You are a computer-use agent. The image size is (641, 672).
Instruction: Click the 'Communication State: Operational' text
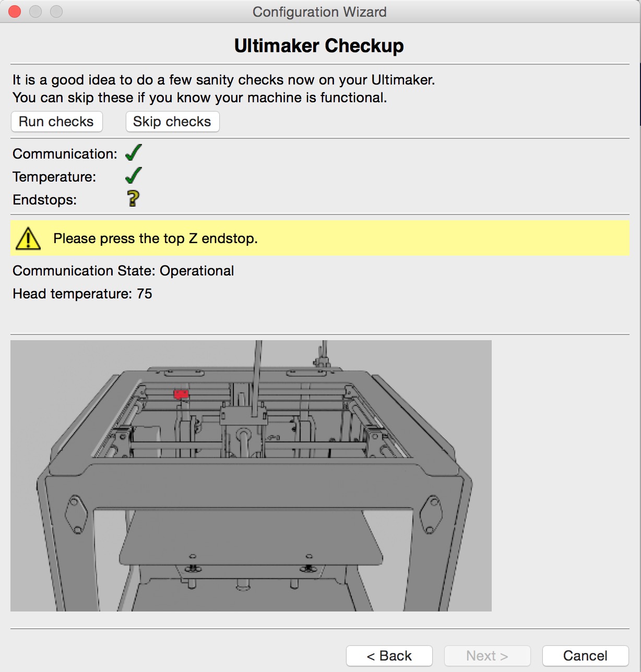click(123, 271)
